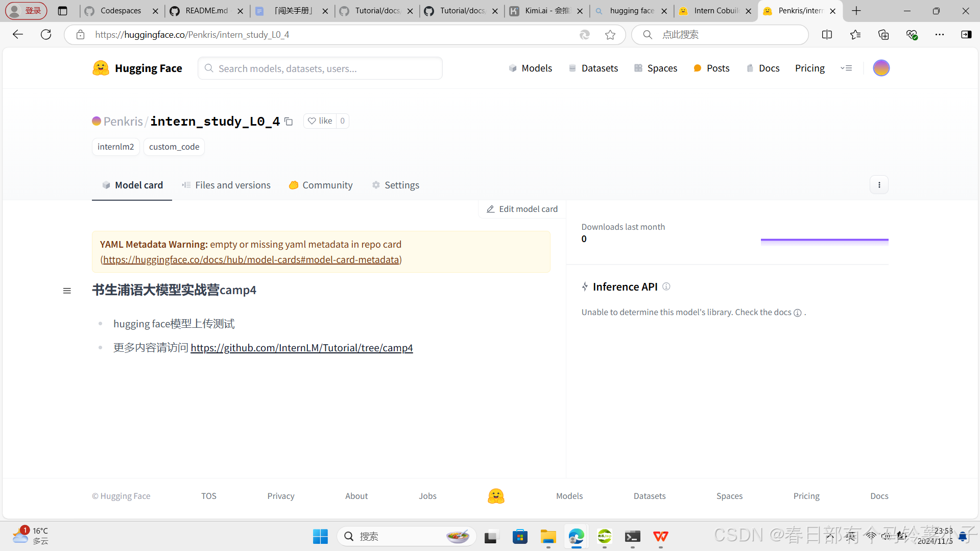Focus the Hugging Face search field
The image size is (980, 551).
pos(320,68)
